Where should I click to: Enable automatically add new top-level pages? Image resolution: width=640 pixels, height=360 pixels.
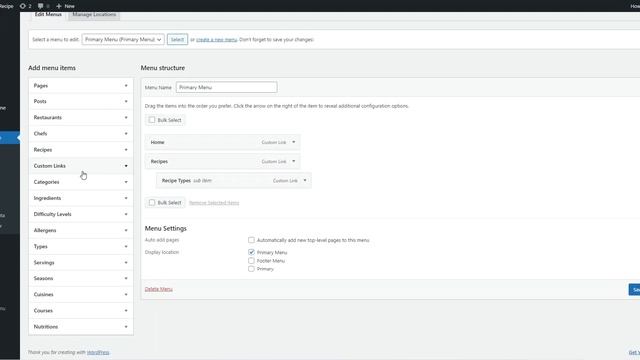(x=251, y=240)
